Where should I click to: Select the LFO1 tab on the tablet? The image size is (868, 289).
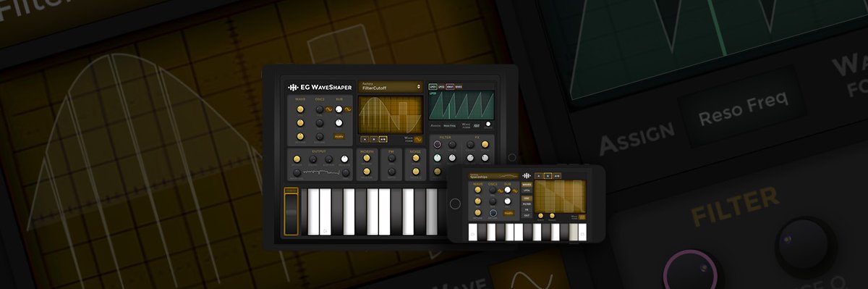click(x=433, y=86)
